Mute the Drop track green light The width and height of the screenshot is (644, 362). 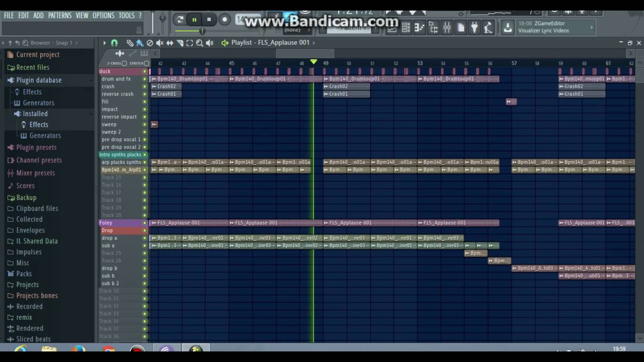pos(145,230)
